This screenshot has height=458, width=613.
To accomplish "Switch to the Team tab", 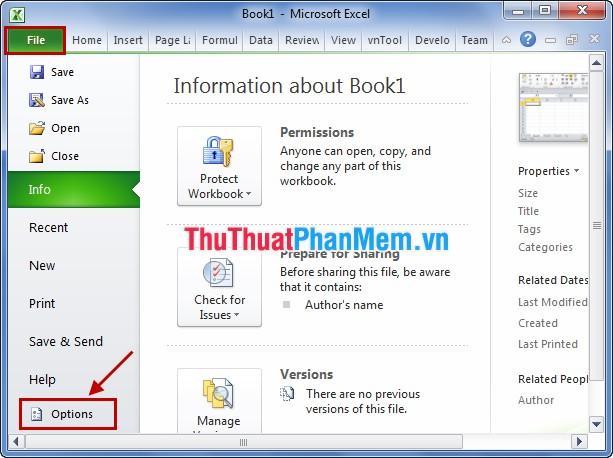I will click(474, 40).
